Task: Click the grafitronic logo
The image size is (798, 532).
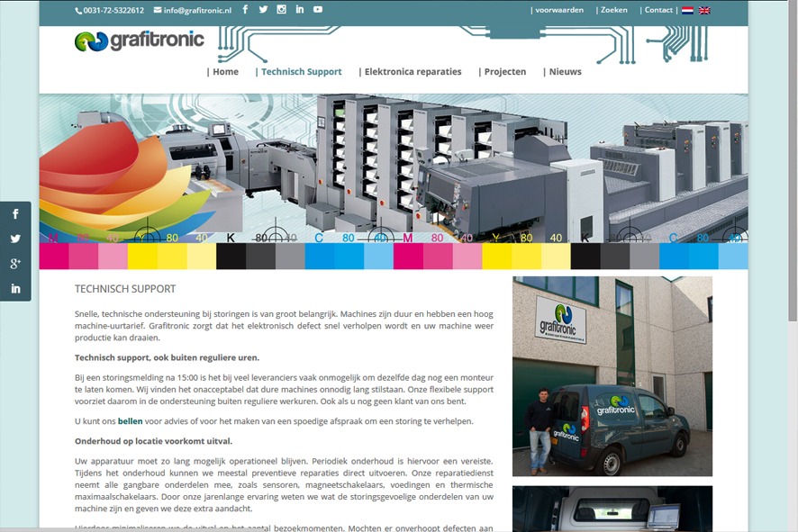Action: click(140, 41)
